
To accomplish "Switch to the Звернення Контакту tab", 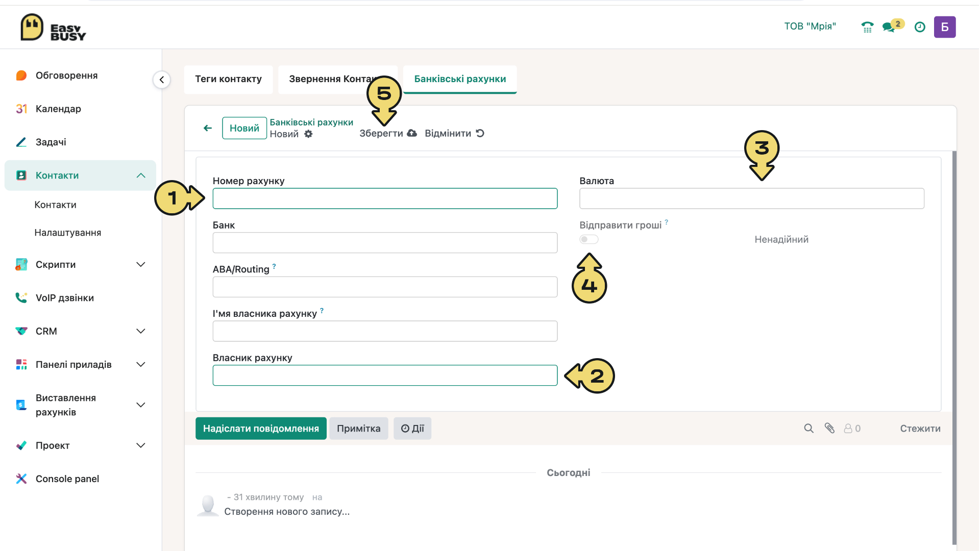I will pos(338,79).
